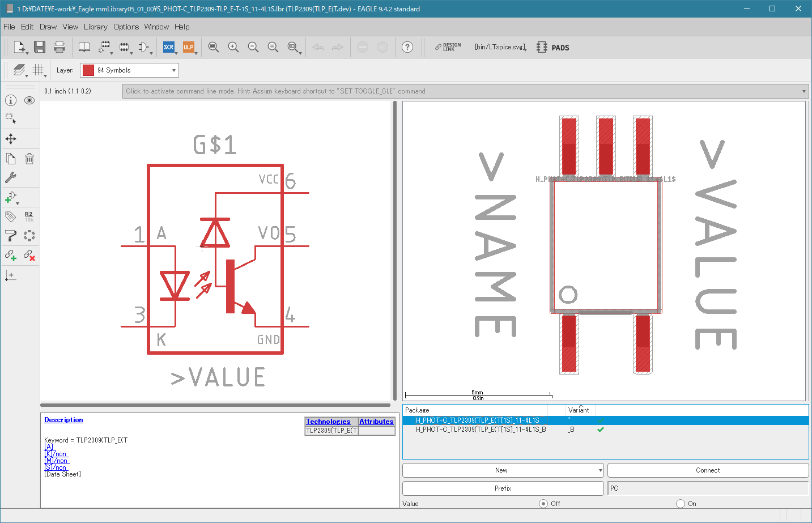Screen dimensions: 812x523
Task: Select the Change wrench tool
Action: click(11, 177)
